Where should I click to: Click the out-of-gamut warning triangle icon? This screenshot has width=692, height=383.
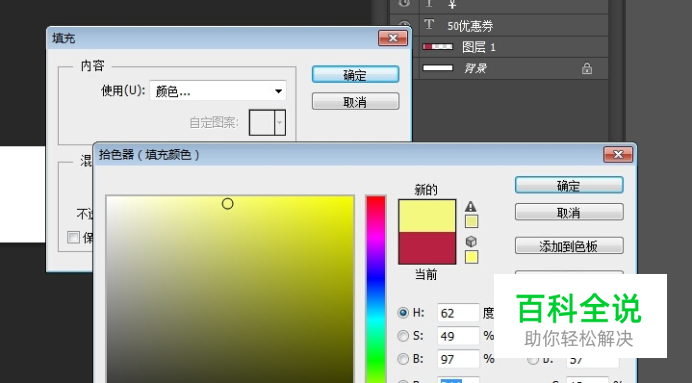471,206
